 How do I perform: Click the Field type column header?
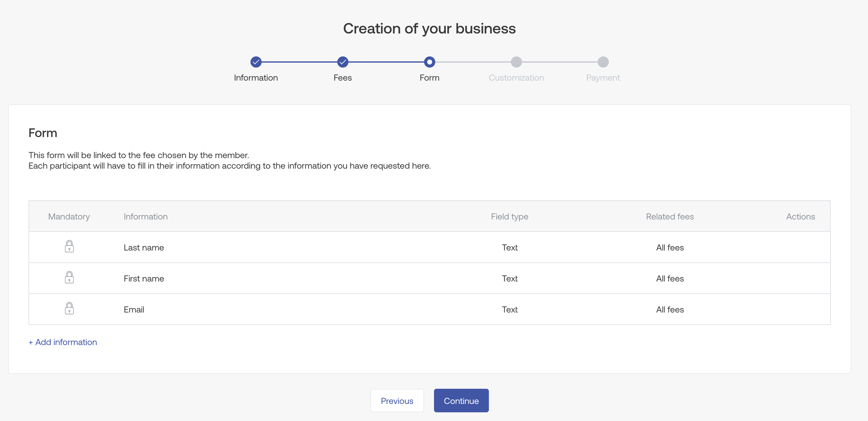click(x=509, y=217)
